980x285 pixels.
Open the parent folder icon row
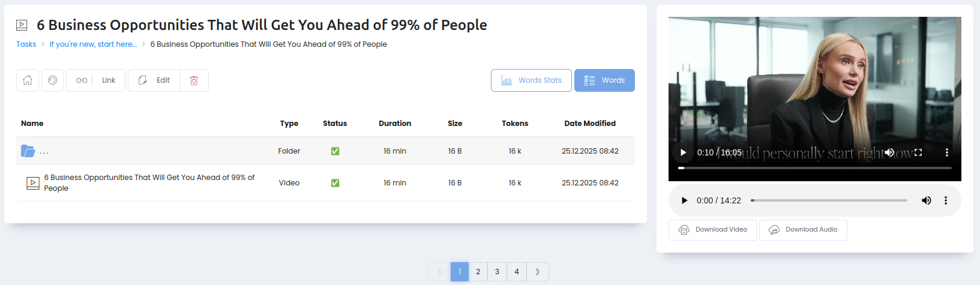[28, 151]
